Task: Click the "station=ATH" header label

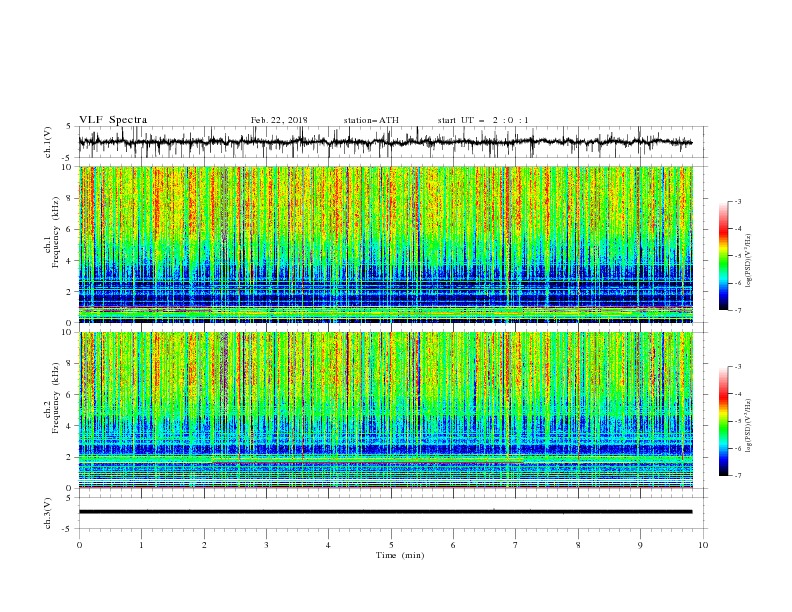Action: [x=371, y=120]
